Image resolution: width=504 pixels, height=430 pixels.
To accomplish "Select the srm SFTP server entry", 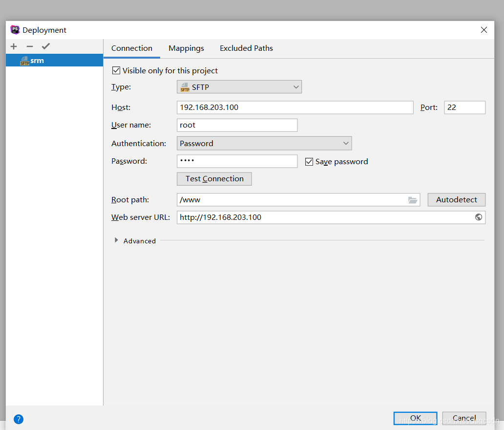I will (54, 61).
